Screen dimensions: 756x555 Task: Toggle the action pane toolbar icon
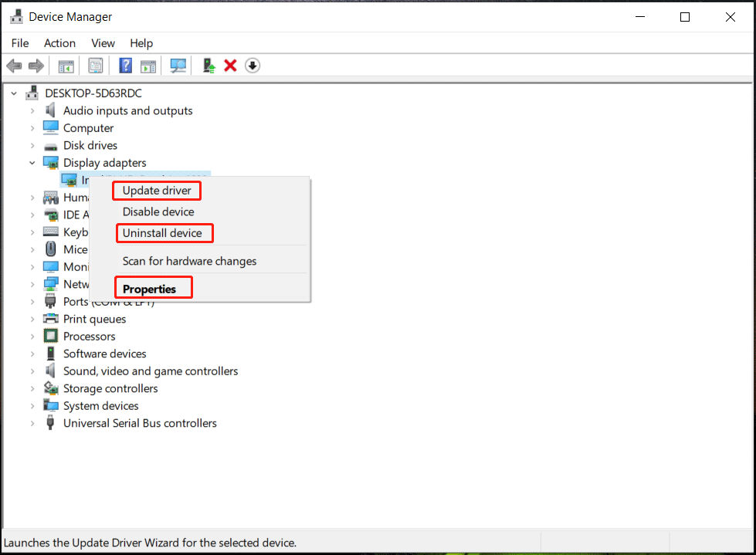148,66
